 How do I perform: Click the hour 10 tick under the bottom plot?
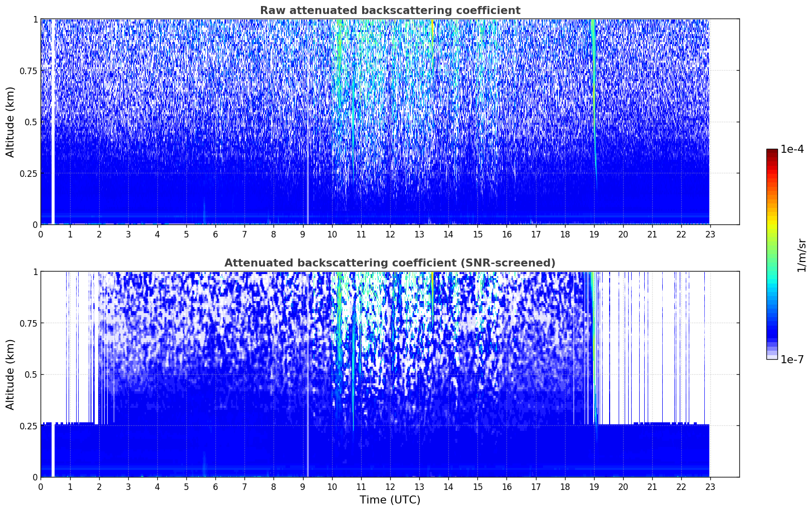click(x=332, y=486)
